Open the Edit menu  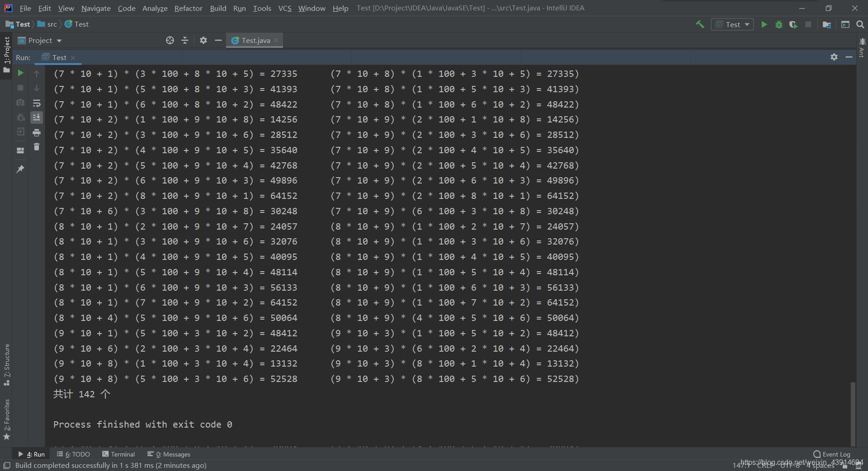(44, 8)
